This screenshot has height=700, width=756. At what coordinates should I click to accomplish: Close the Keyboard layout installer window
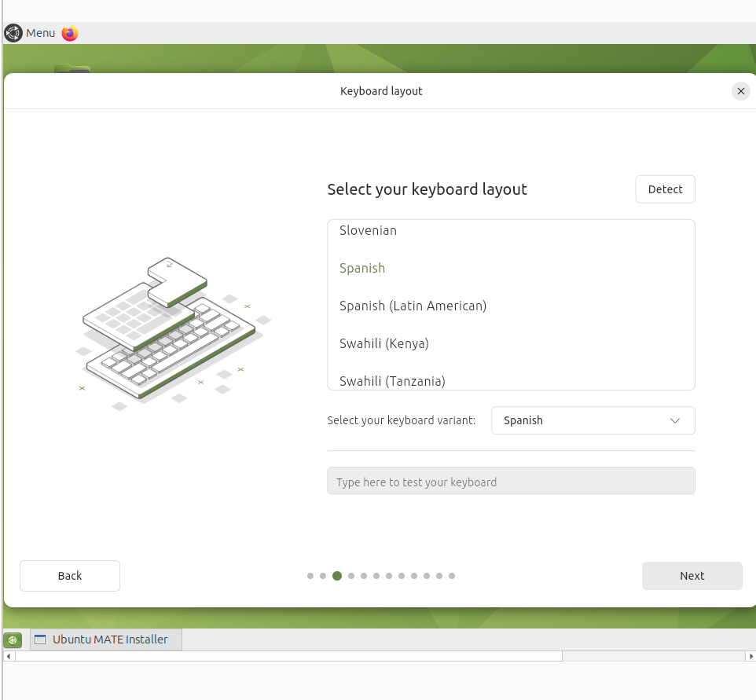click(x=740, y=91)
